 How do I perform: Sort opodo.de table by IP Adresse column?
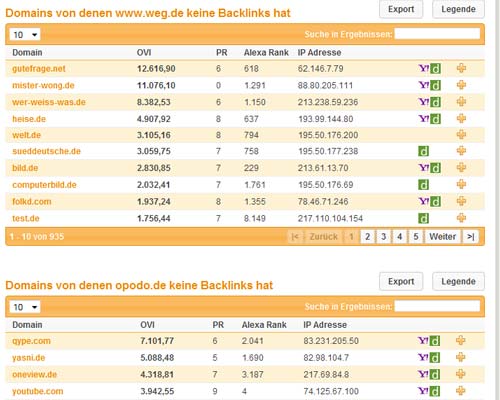coord(325,325)
